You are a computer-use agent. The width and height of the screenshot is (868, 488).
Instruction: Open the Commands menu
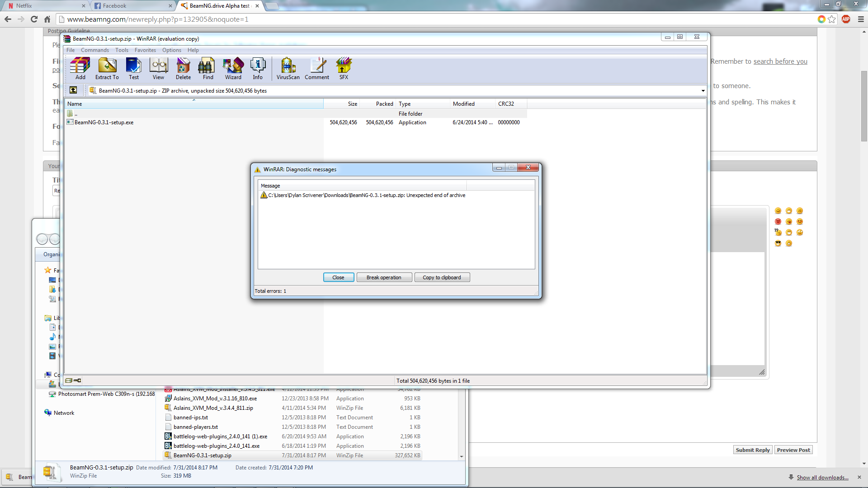coord(95,50)
